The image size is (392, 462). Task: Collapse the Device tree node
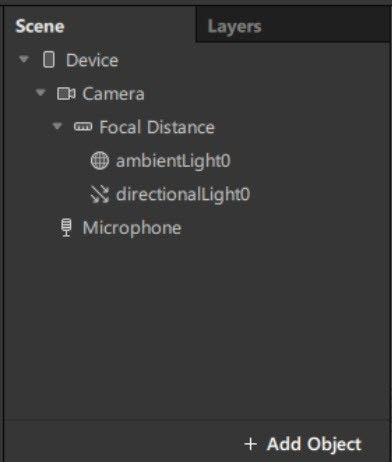tap(24, 59)
